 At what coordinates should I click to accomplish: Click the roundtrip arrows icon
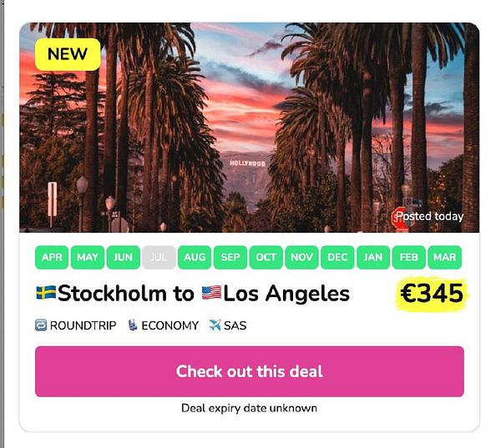click(41, 325)
